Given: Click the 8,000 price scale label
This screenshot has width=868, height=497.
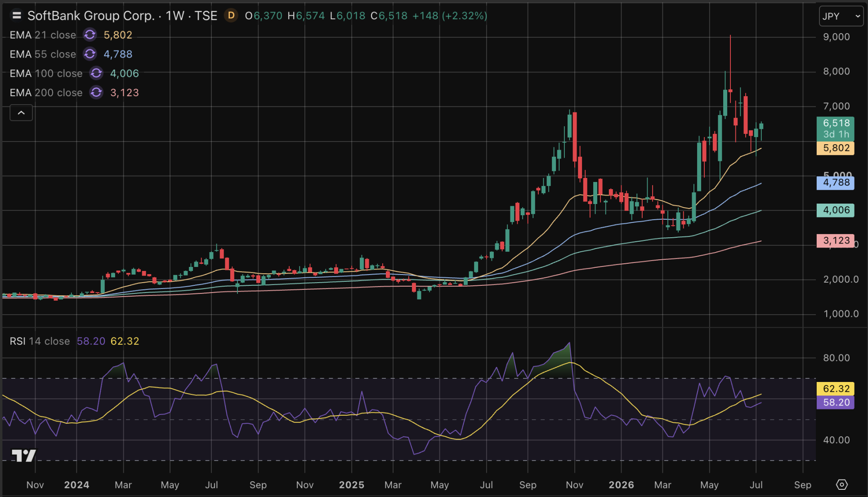Looking at the screenshot, I should click(x=837, y=71).
